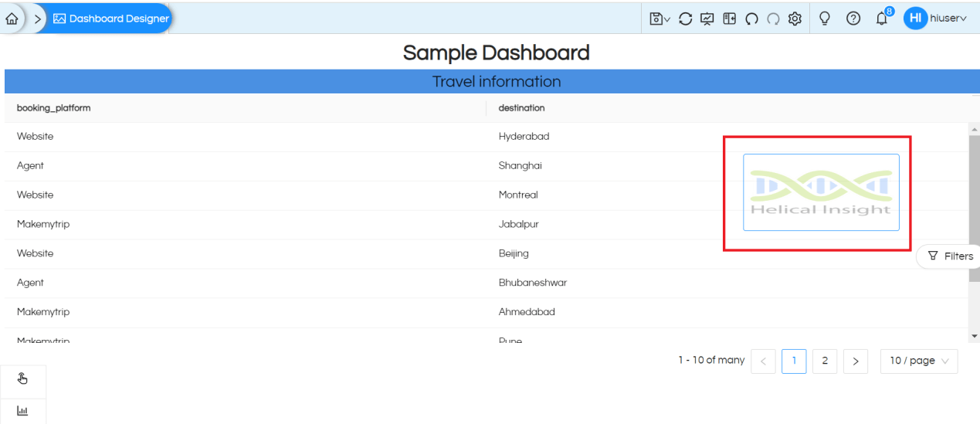Select the Beijing destination cell
The image size is (980, 424).
(514, 254)
